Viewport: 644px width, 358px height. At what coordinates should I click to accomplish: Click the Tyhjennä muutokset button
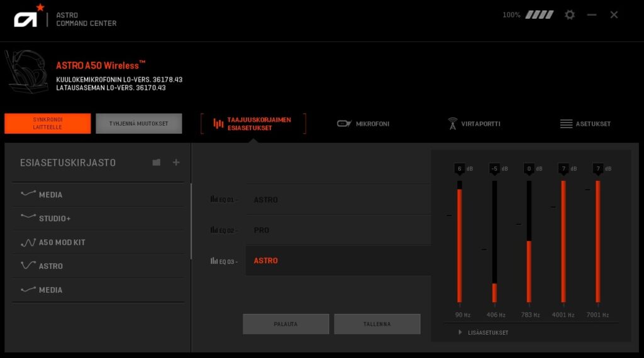(139, 124)
